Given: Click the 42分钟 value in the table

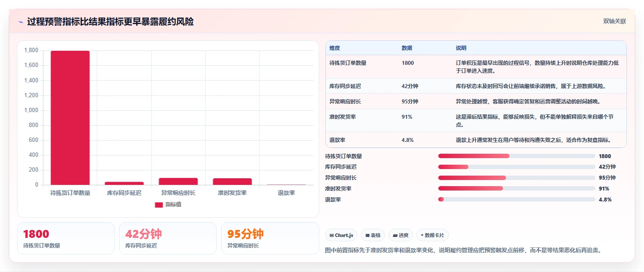Looking at the screenshot, I should tap(410, 86).
